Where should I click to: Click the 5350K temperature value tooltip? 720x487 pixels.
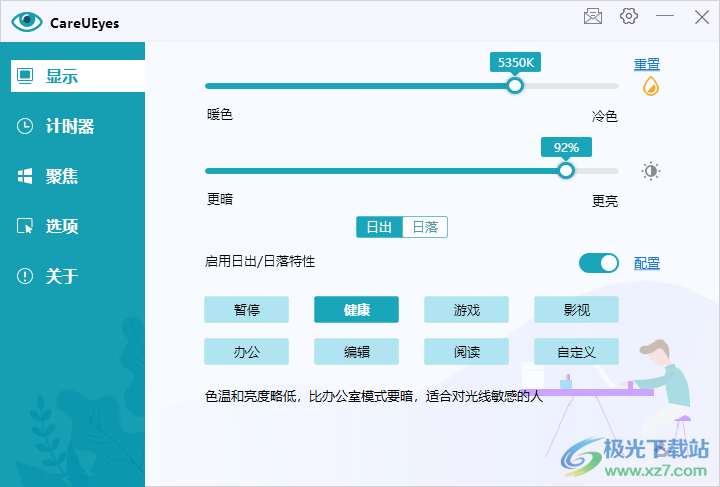(515, 62)
